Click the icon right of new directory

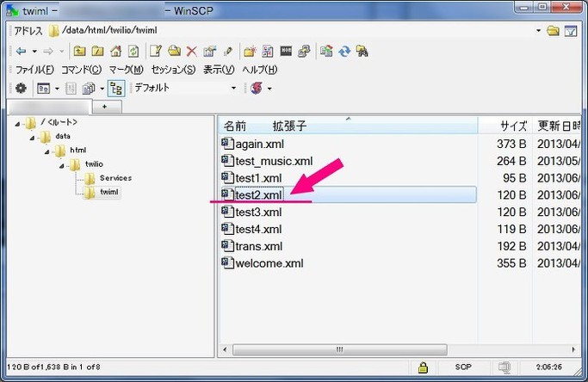[x=268, y=51]
